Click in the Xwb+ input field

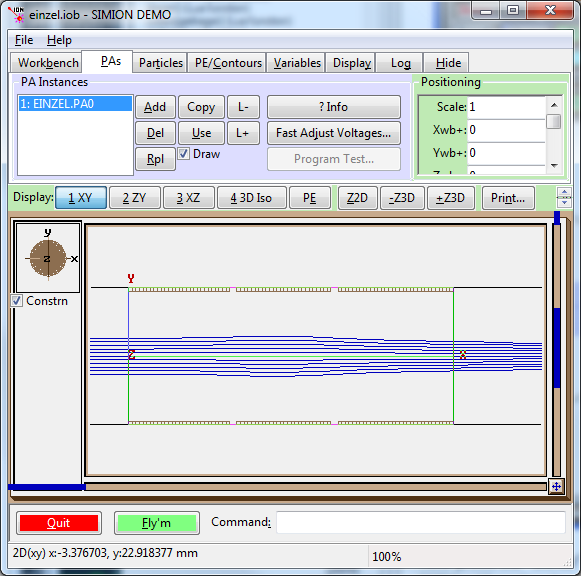tap(506, 130)
